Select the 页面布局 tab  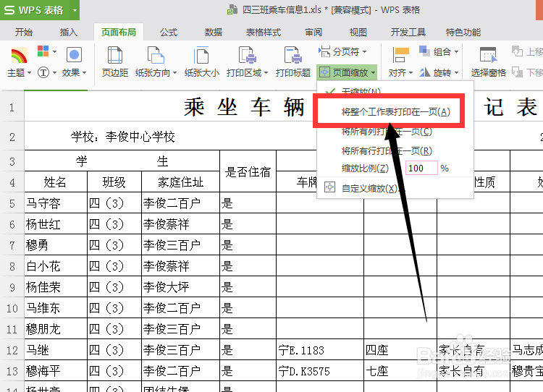[119, 32]
